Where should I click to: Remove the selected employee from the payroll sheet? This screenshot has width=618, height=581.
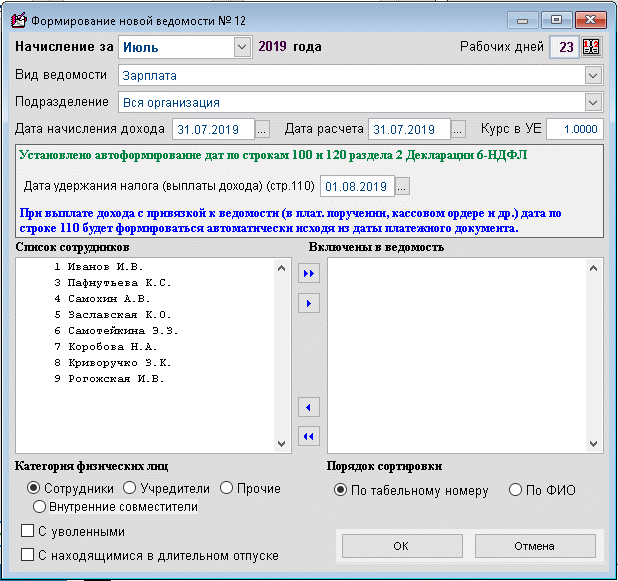(x=309, y=407)
